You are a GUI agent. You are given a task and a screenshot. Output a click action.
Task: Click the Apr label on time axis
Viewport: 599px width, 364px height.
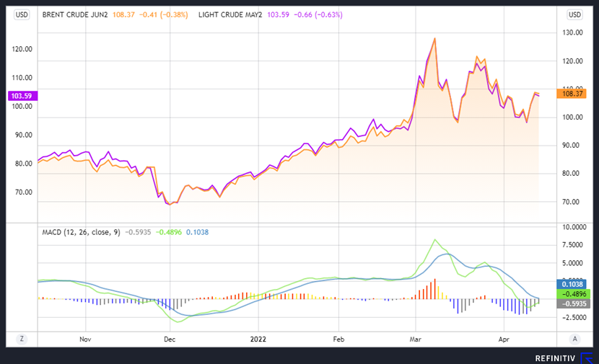coord(504,339)
